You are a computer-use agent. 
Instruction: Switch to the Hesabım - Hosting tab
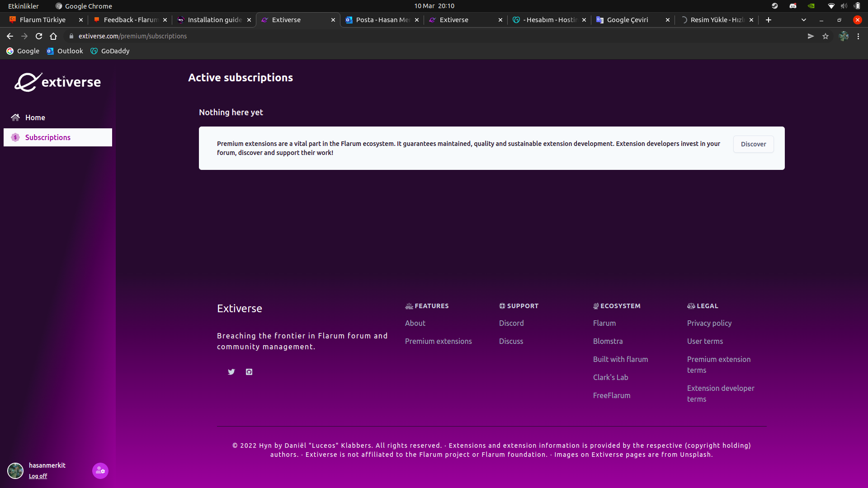[550, 20]
